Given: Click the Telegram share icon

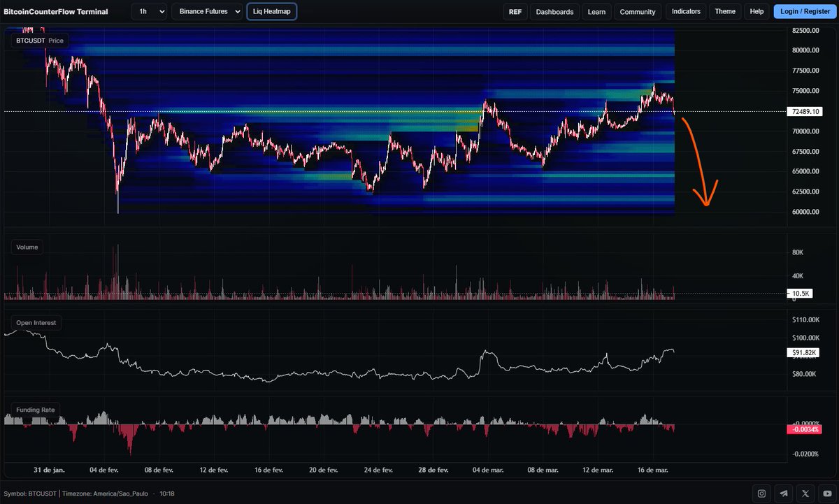Looking at the screenshot, I should pyautogui.click(x=783, y=493).
